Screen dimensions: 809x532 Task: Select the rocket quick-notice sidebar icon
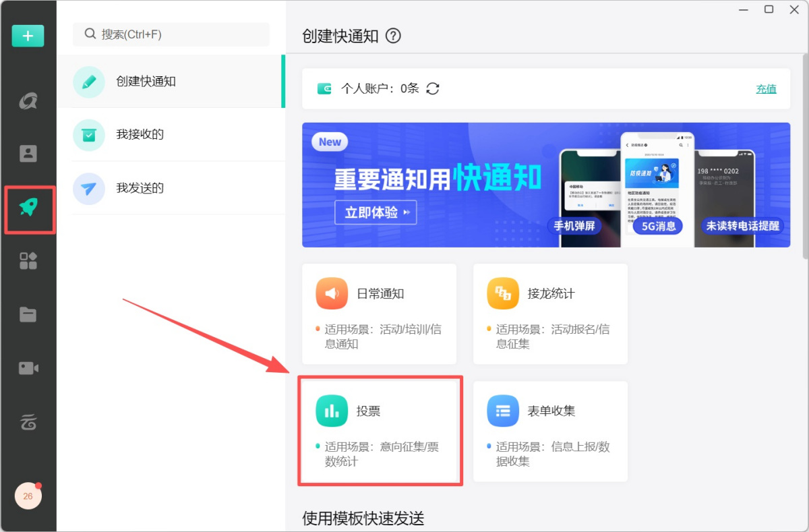28,208
